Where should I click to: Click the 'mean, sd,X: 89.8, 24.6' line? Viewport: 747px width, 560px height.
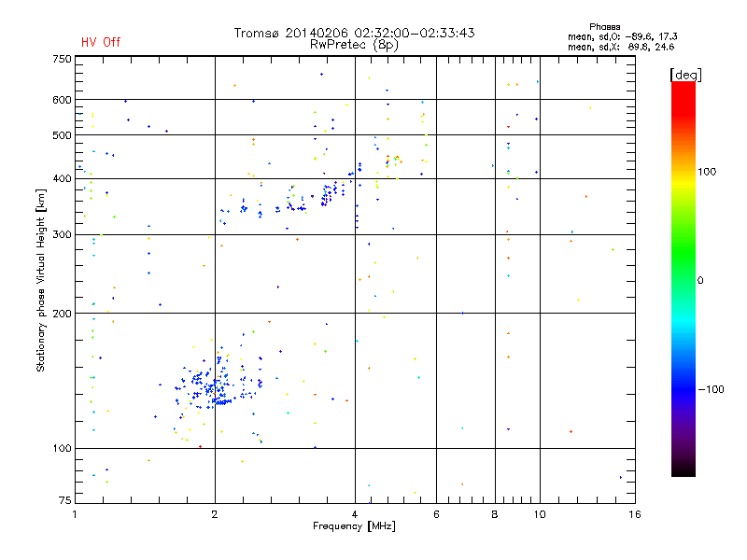[621, 47]
